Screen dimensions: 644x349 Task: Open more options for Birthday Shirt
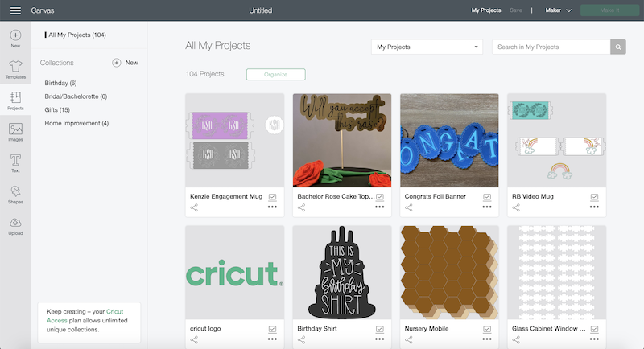tap(379, 339)
